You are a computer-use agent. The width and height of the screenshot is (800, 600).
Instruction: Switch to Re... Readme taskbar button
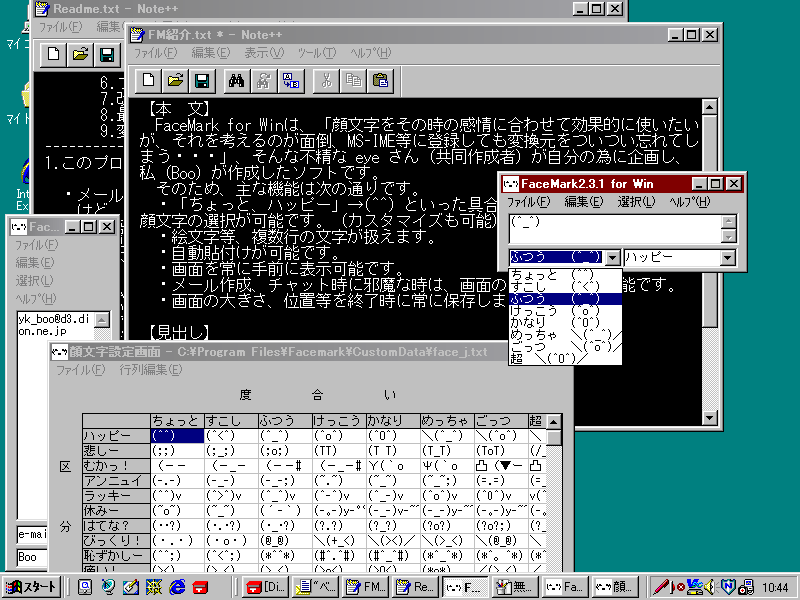[415, 587]
